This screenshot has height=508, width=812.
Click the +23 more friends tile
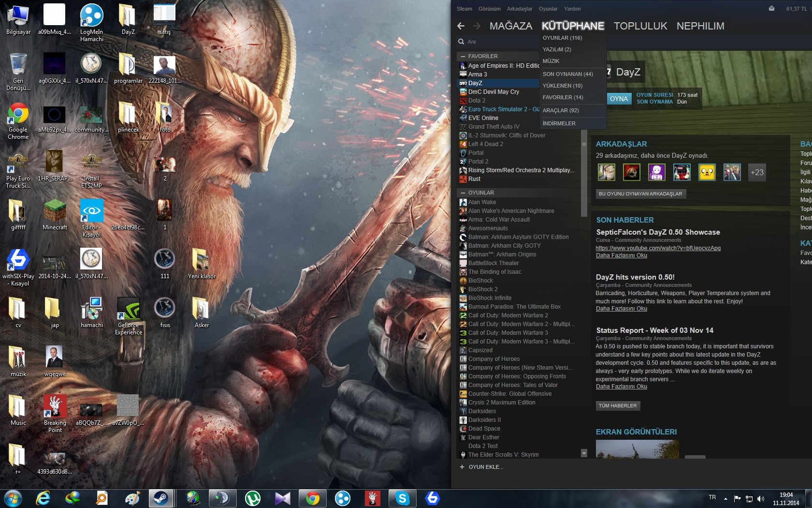click(757, 172)
